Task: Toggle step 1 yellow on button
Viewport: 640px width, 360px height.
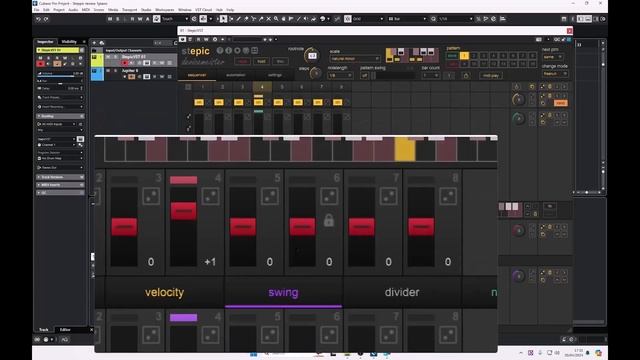Action: point(199,102)
